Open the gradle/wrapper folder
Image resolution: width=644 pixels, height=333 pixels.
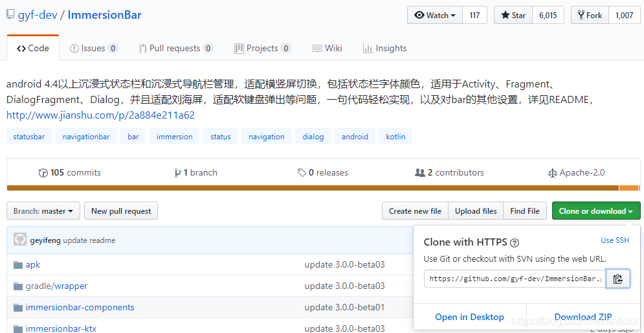coord(56,286)
